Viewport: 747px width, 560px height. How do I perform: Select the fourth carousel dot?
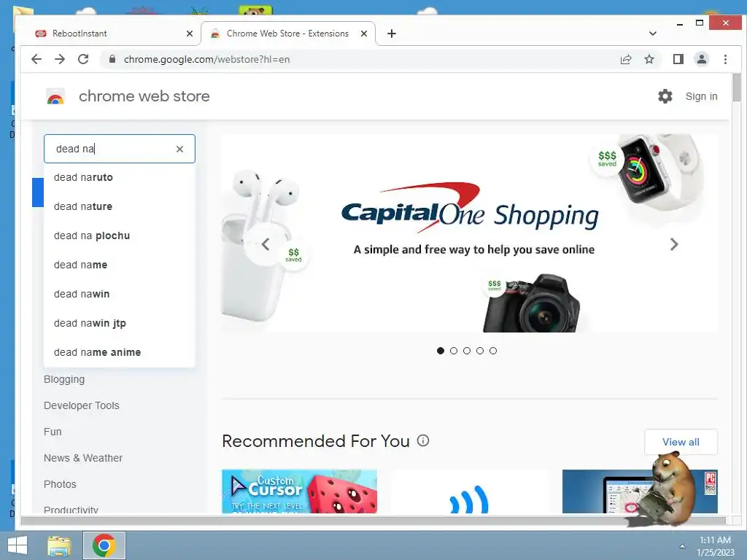pos(480,351)
